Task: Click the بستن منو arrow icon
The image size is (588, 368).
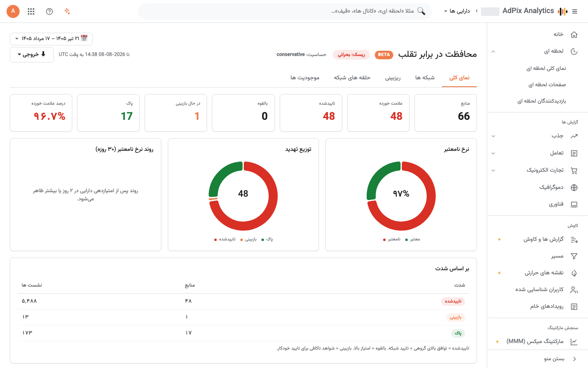Action: click(575, 359)
